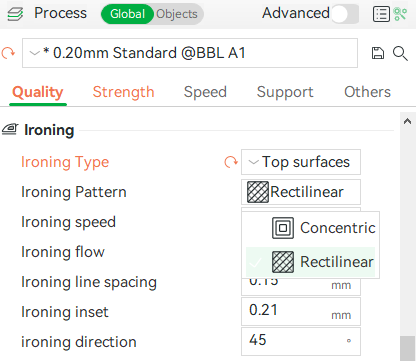Reset Ironing Type to default value
This screenshot has height=361, width=416.
pos(231,162)
